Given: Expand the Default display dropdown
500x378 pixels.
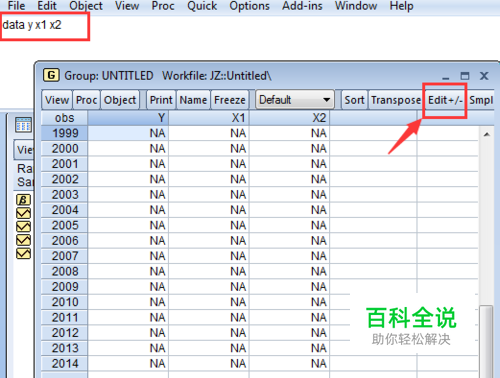Looking at the screenshot, I should 295,99.
